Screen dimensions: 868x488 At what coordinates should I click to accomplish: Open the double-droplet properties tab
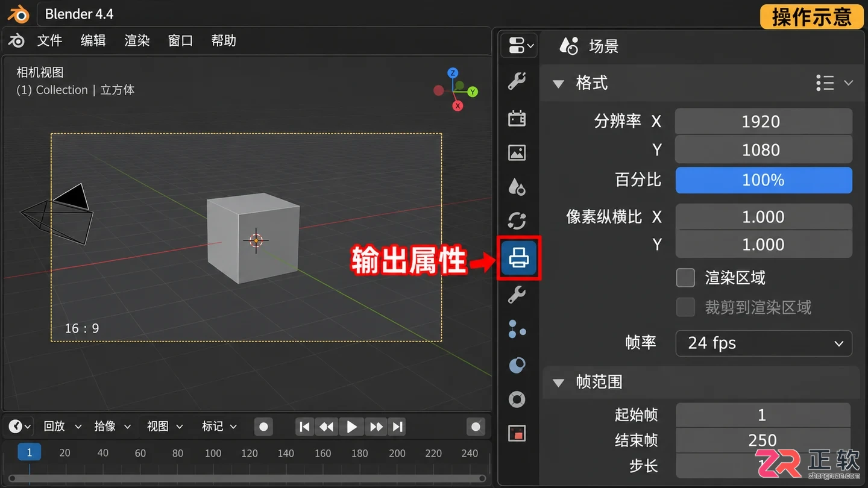[x=517, y=187]
